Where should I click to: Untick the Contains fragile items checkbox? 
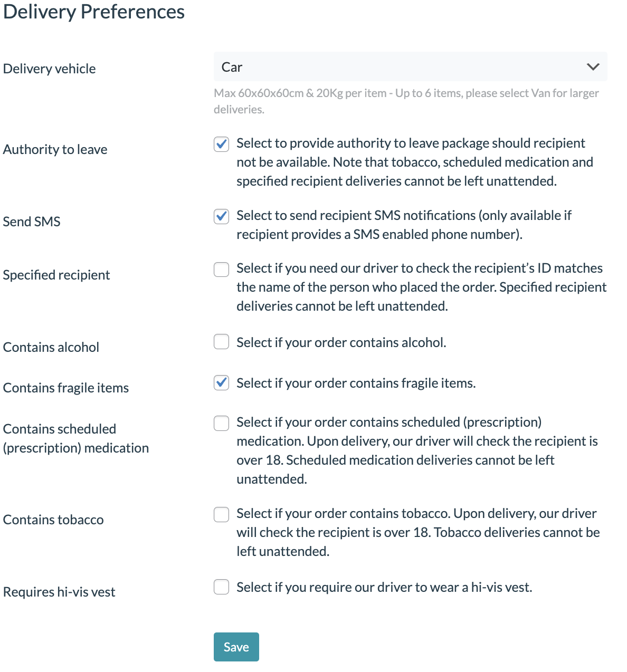[x=221, y=382]
